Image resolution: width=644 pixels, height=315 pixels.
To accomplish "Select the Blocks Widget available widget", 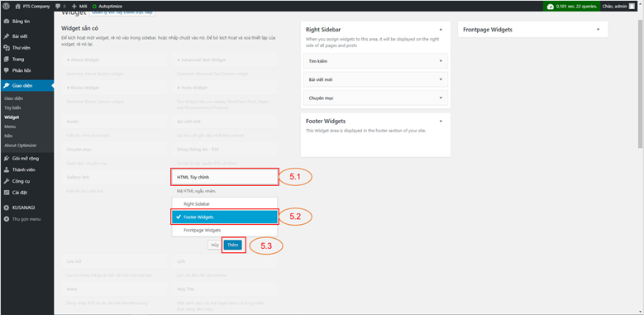I will click(x=114, y=88).
